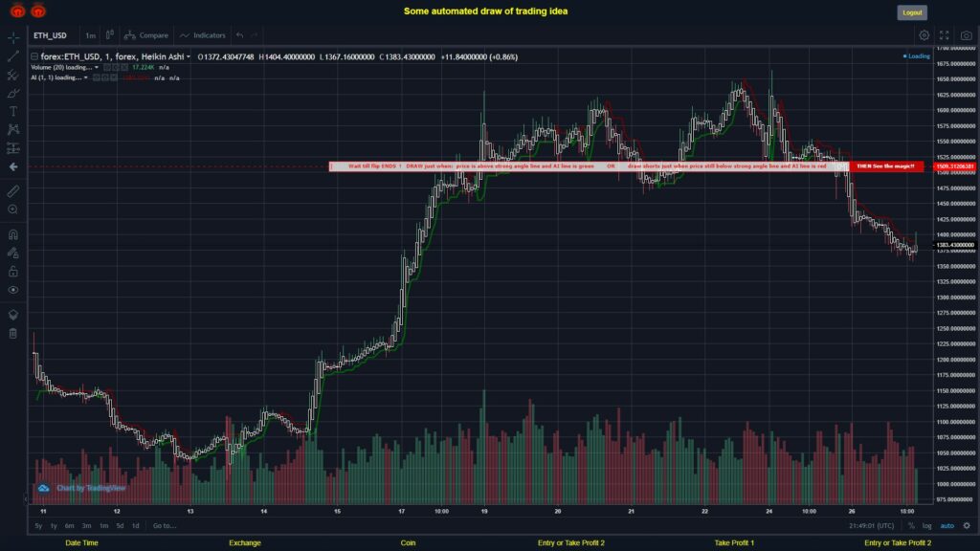Open the chart patterns tool
The width and height of the screenshot is (980, 551).
click(x=13, y=129)
